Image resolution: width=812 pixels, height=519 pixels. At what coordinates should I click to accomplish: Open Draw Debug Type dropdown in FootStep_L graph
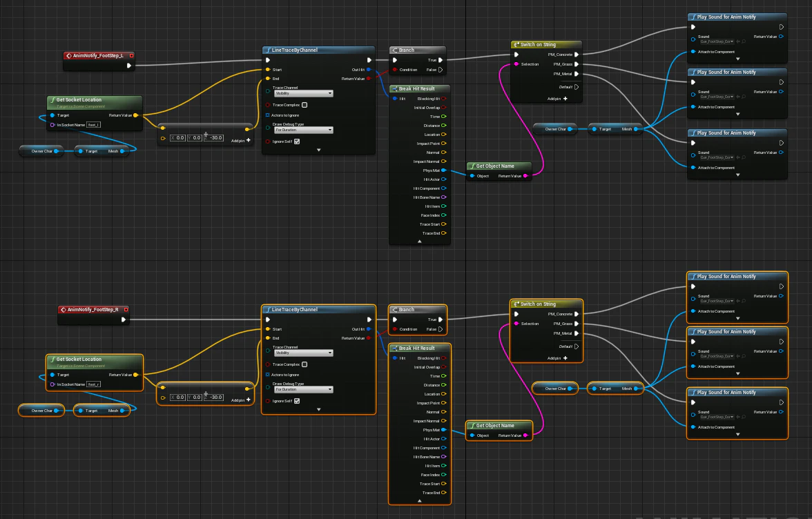click(304, 130)
